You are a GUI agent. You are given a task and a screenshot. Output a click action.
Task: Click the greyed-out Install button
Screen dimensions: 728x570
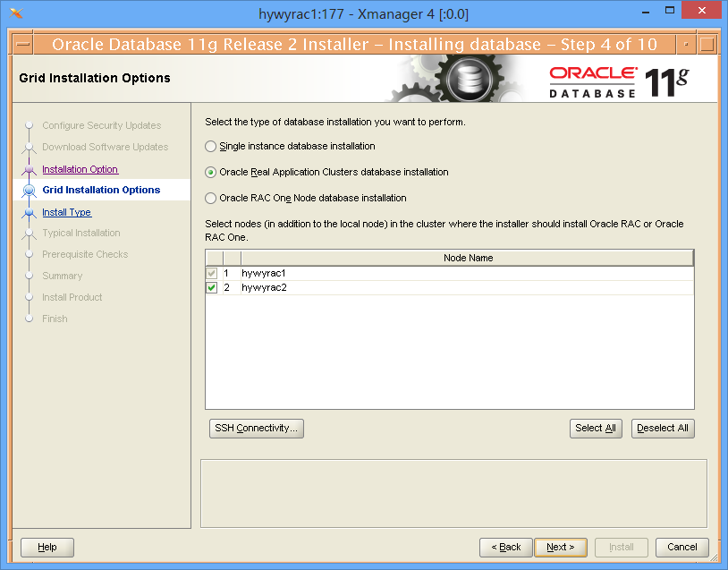click(x=622, y=548)
